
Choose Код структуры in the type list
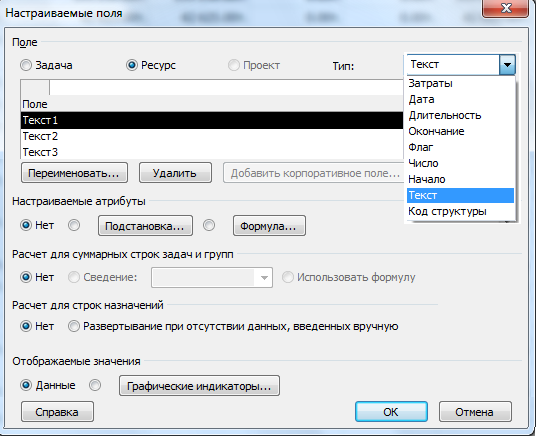point(460,211)
